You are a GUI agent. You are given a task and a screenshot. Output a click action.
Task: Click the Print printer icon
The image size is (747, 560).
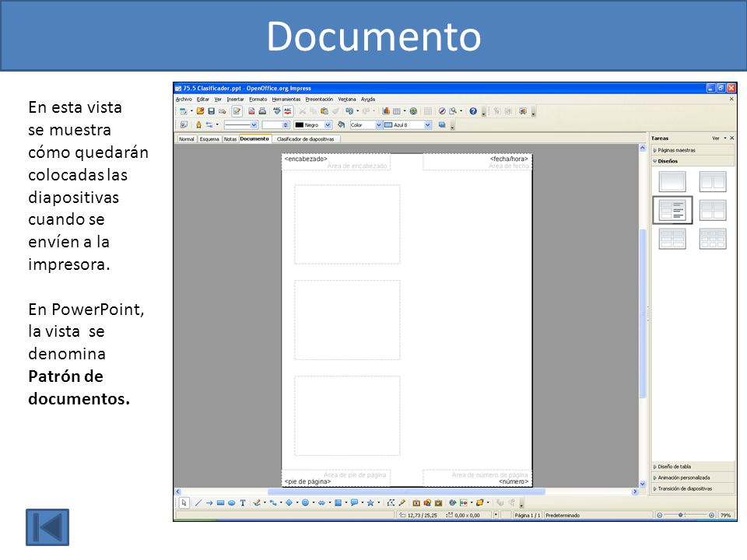pos(262,111)
